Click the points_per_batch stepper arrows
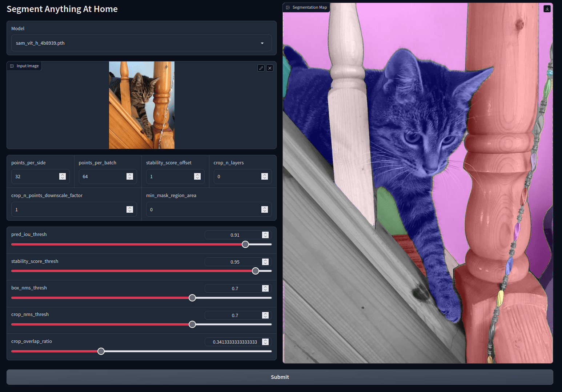The height and width of the screenshot is (392, 562). click(x=130, y=176)
